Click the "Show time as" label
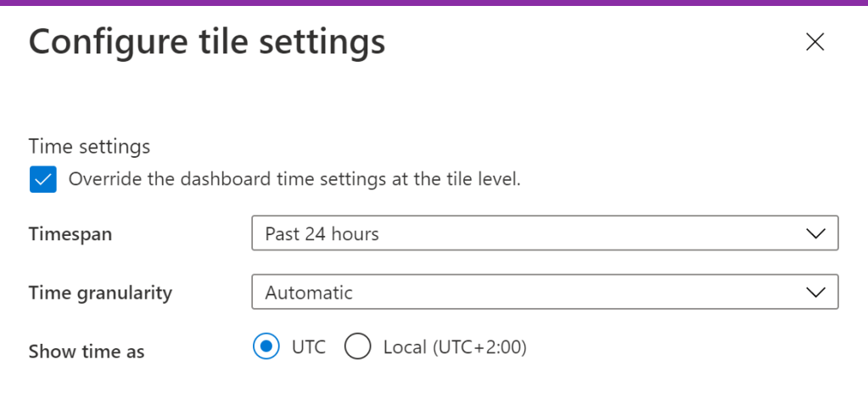This screenshot has width=868, height=410. (87, 351)
